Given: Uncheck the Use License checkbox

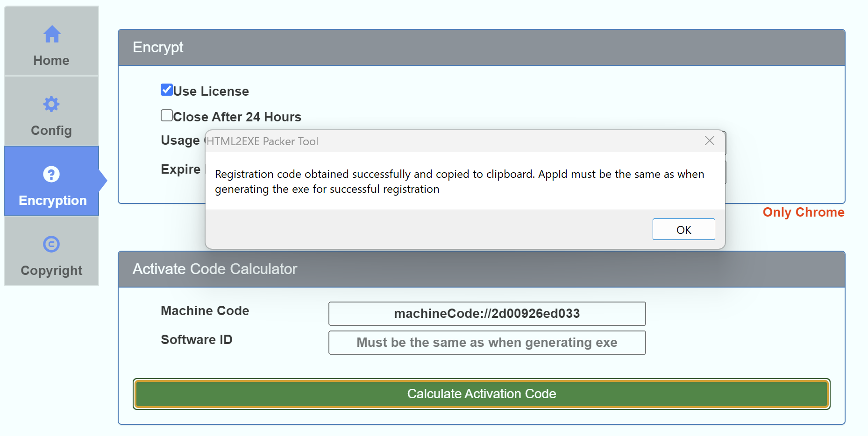Looking at the screenshot, I should [166, 89].
